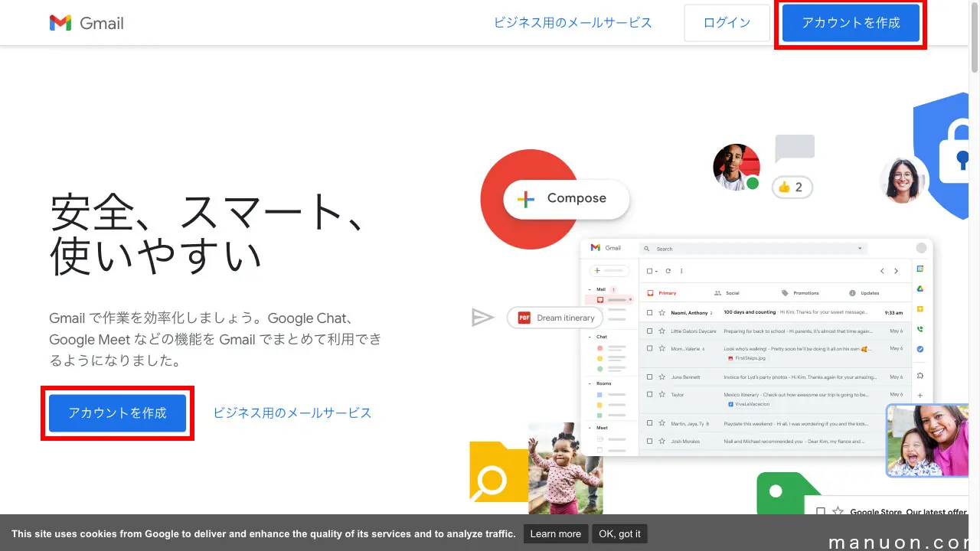The image size is (980, 551).
Task: Open the yellow Keep icon in mockup side panel
Action: point(920,308)
